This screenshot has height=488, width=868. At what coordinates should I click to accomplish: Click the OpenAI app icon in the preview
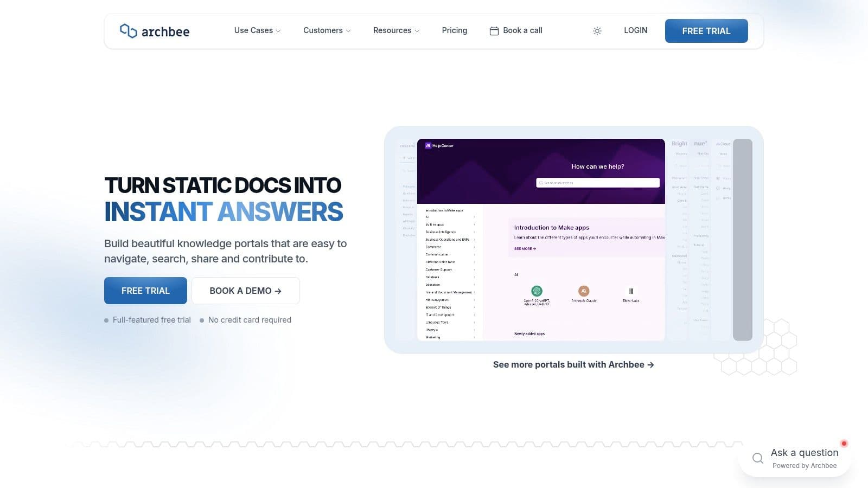click(x=537, y=291)
